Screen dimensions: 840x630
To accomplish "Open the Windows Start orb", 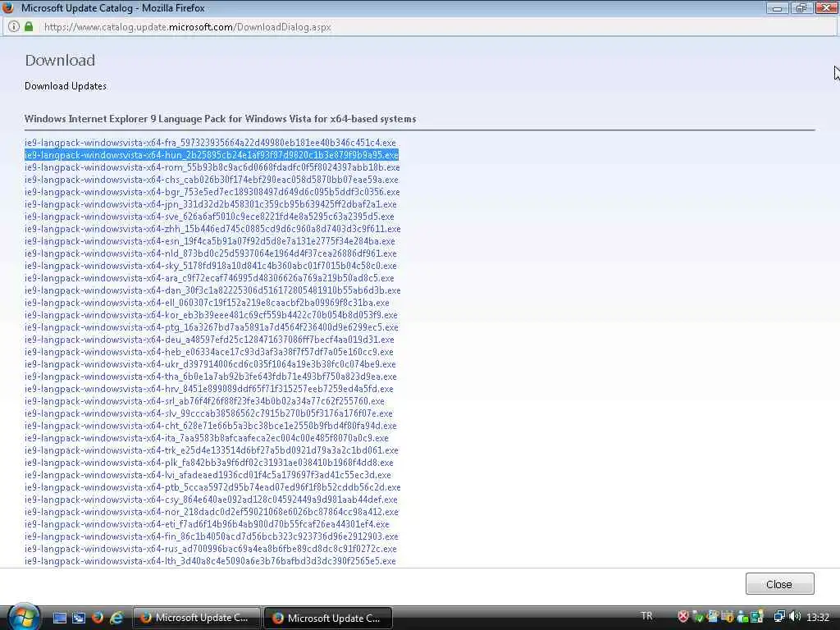I will tap(22, 617).
